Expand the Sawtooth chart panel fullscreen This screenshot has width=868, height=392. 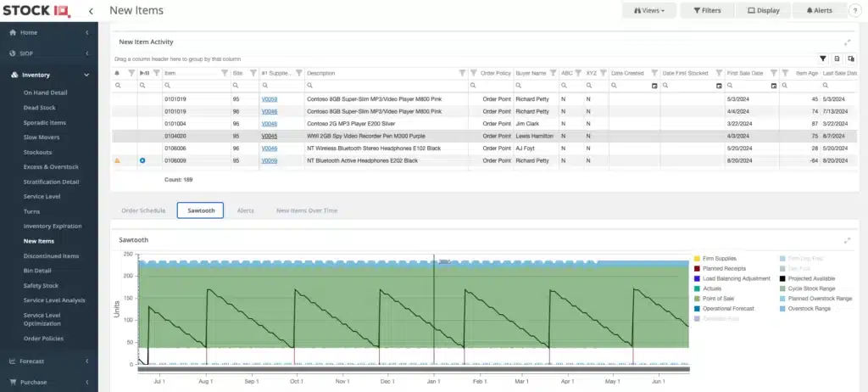tap(847, 241)
